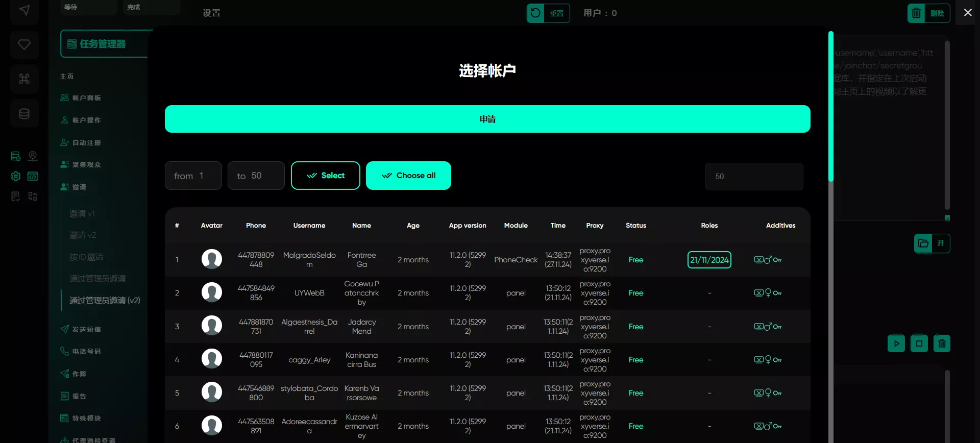This screenshot has width=980, height=443.
Task: Click the trash icon next to 删除
Action: pyautogui.click(x=916, y=13)
